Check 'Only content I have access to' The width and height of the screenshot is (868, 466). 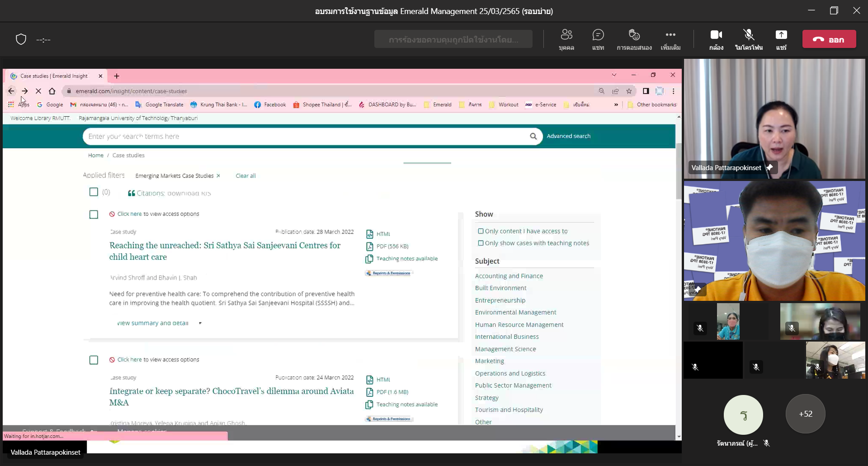pyautogui.click(x=481, y=231)
